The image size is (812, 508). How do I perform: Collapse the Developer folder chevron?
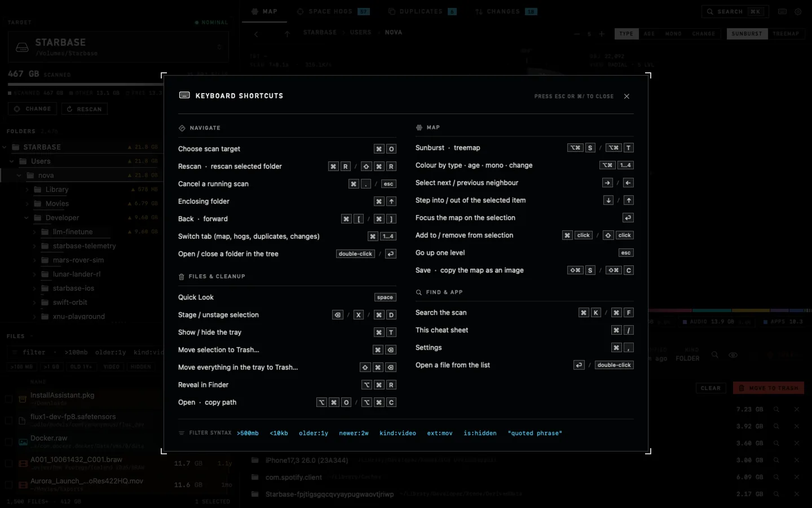click(27, 218)
